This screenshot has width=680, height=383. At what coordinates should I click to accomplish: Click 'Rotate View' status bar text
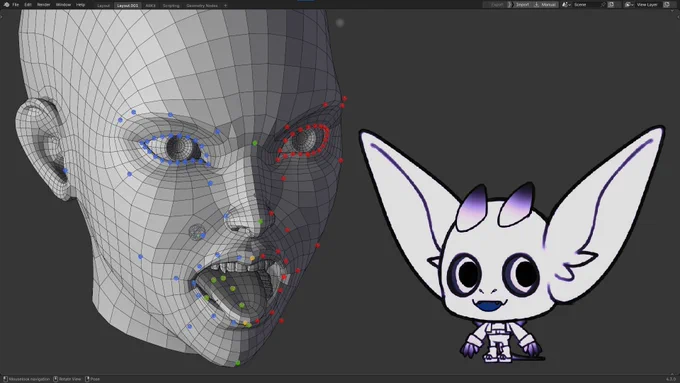[70, 379]
